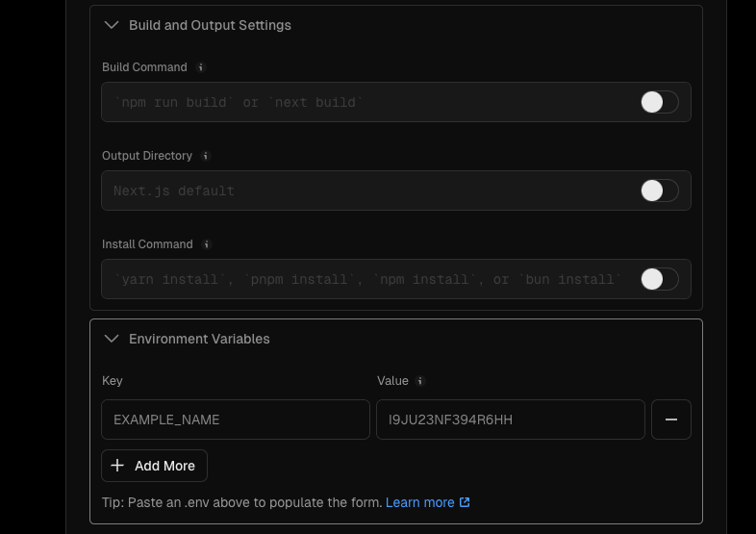The image size is (756, 534).
Task: Enable the Install Command override toggle
Action: coord(660,279)
